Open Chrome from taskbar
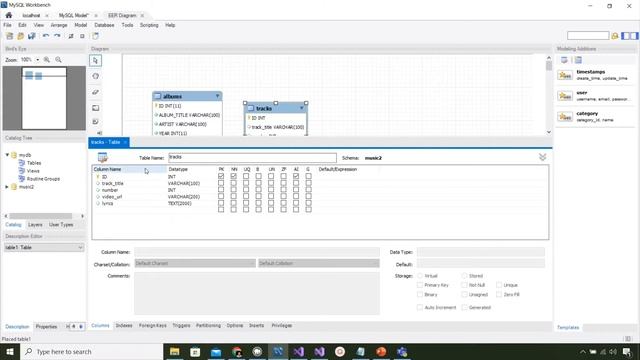This screenshot has height=360, width=640. (x=237, y=351)
